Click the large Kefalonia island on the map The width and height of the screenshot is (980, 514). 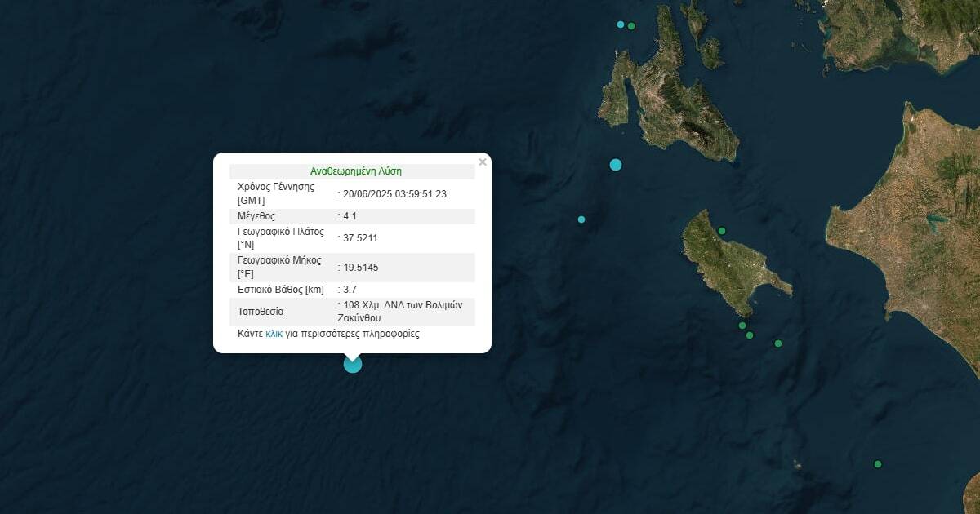678,98
